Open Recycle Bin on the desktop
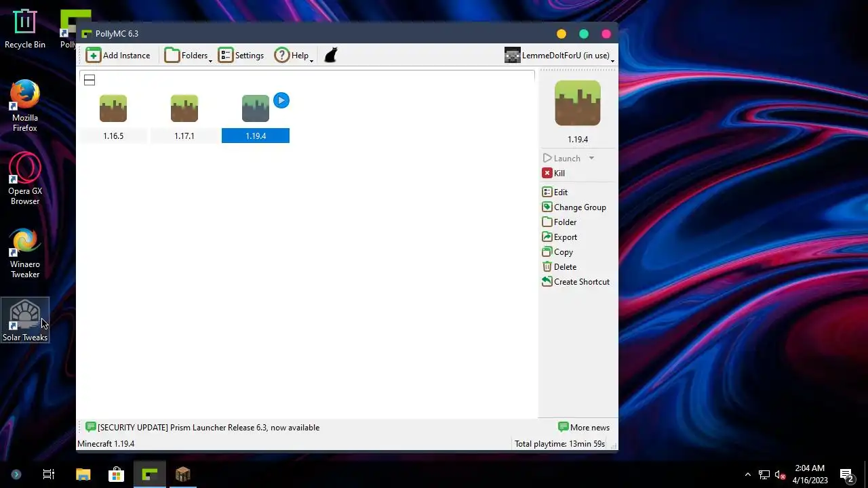868x488 pixels. pyautogui.click(x=25, y=28)
